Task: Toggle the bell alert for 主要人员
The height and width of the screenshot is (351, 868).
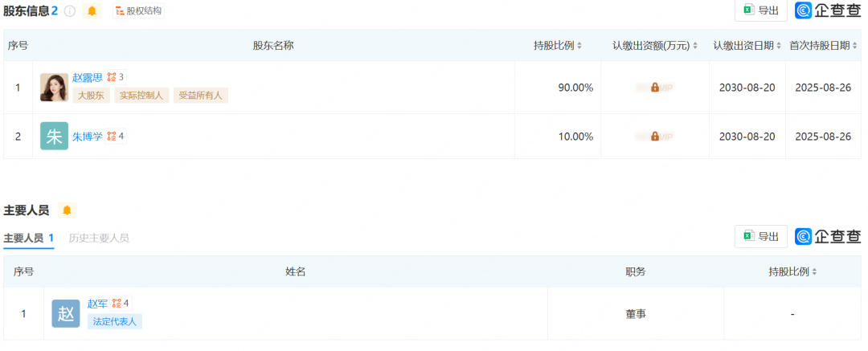Action: point(67,210)
